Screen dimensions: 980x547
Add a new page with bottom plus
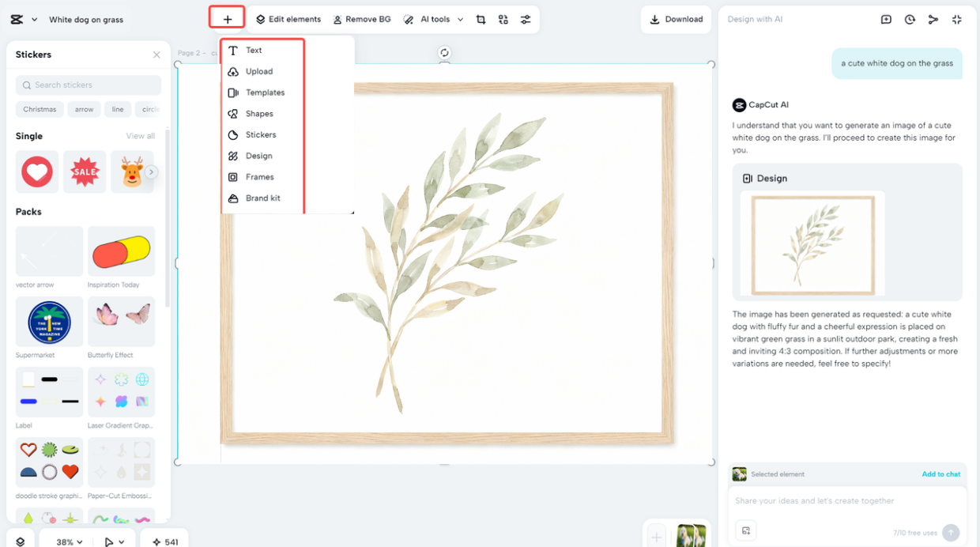(x=656, y=537)
